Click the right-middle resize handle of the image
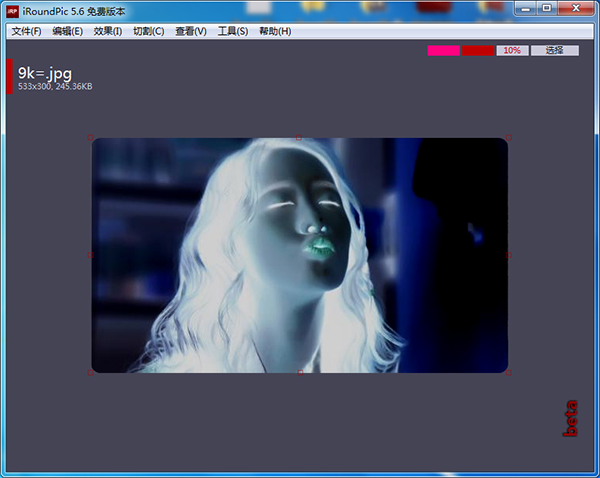600x478 pixels. click(508, 255)
